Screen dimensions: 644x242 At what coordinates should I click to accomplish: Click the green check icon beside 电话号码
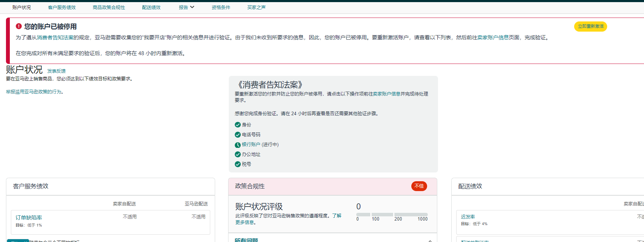(x=238, y=135)
